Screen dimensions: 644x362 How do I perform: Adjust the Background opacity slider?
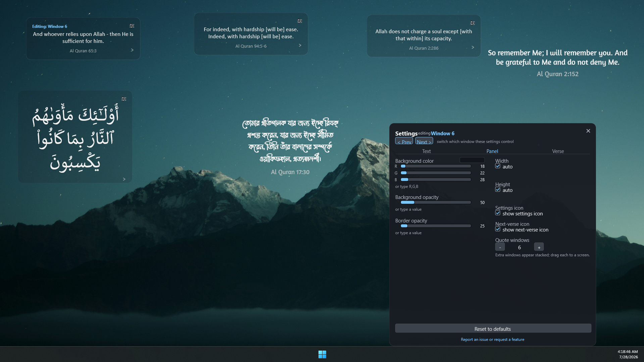point(436,203)
